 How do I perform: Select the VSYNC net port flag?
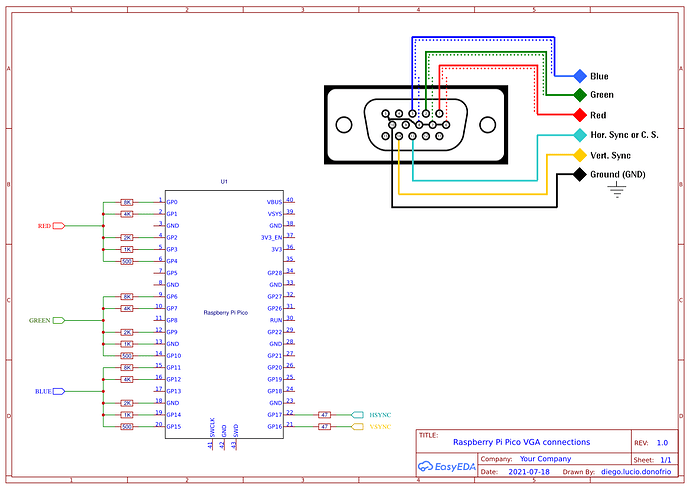point(357,426)
